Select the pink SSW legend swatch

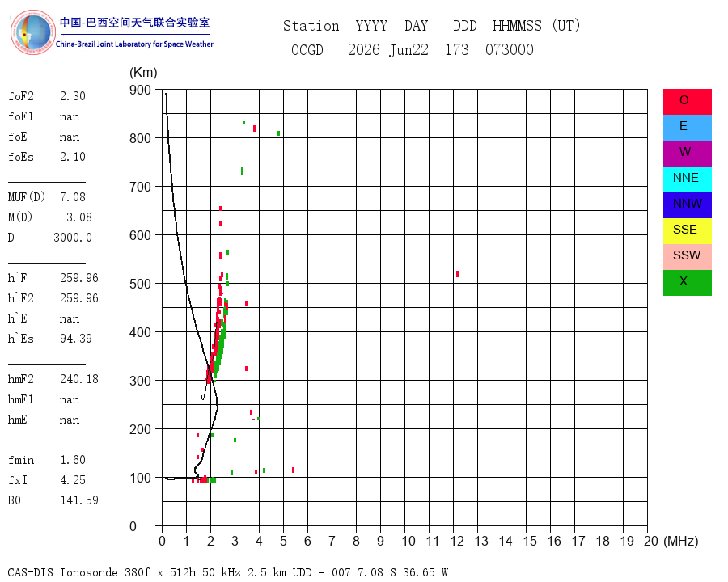pyautogui.click(x=687, y=257)
